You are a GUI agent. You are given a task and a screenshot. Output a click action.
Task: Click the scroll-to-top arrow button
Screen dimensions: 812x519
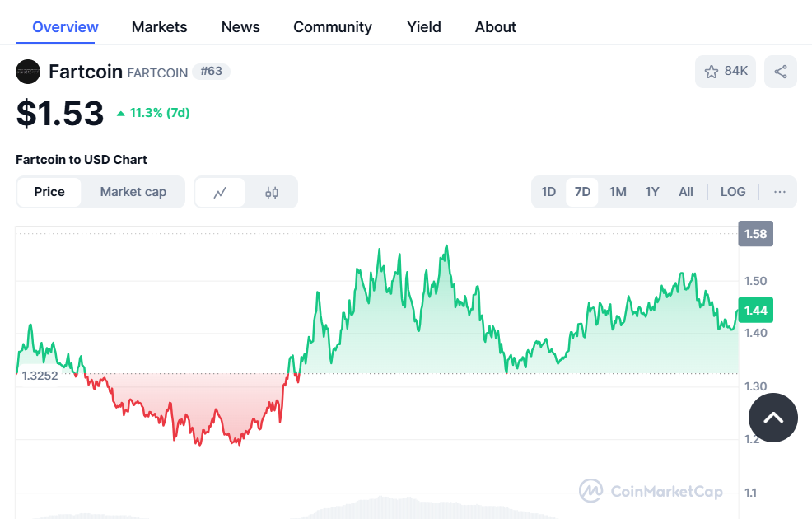pyautogui.click(x=773, y=418)
